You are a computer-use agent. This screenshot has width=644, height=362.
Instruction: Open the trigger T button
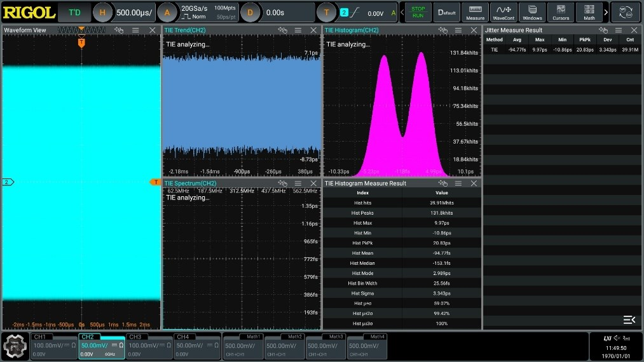tap(326, 13)
